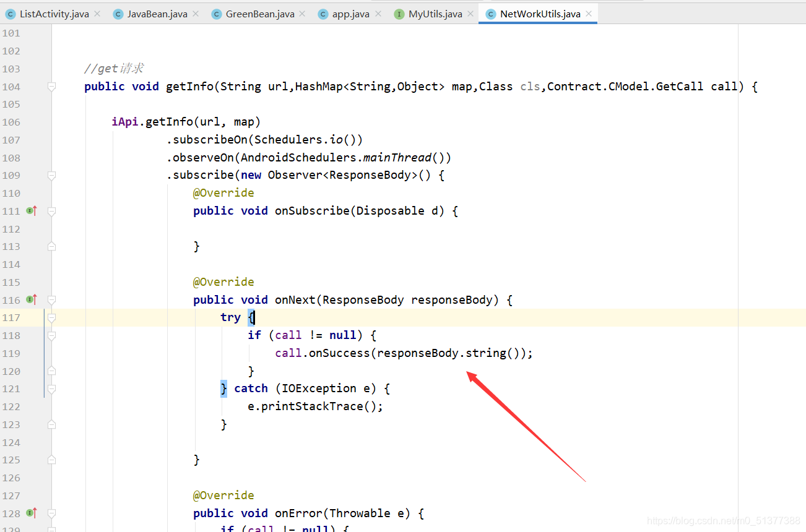Click the implements gutter icon on line 128
The image size is (806, 532).
pos(32,513)
